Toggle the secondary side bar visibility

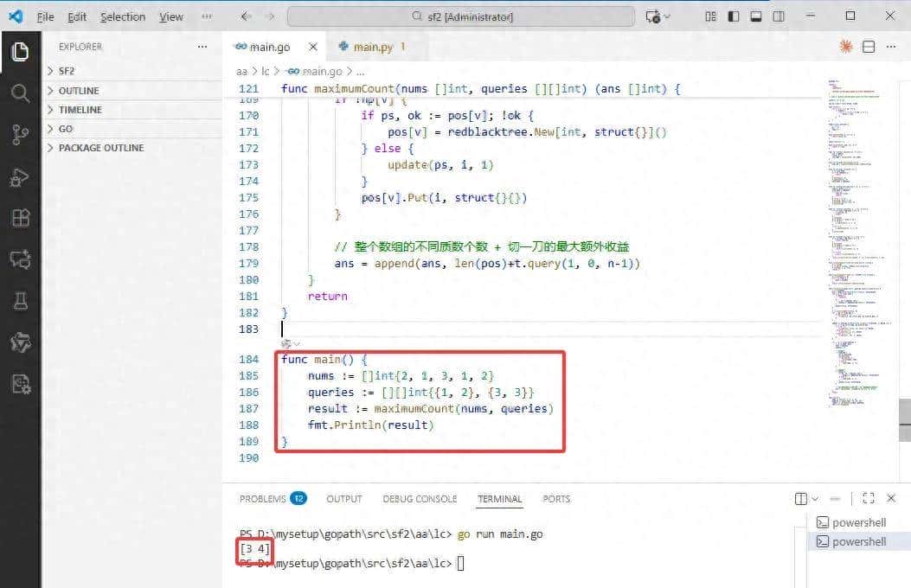click(x=779, y=16)
